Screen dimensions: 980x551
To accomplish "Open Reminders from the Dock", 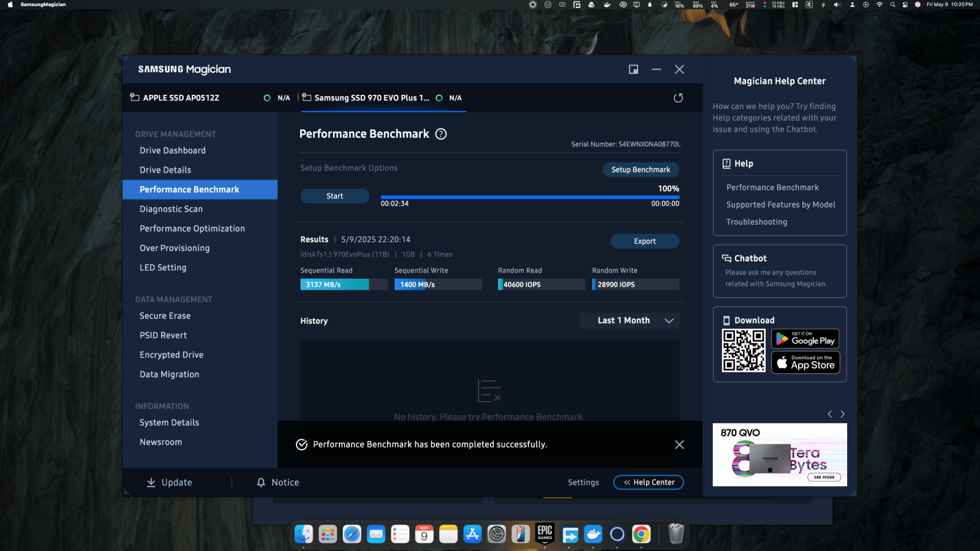I will pos(400,534).
